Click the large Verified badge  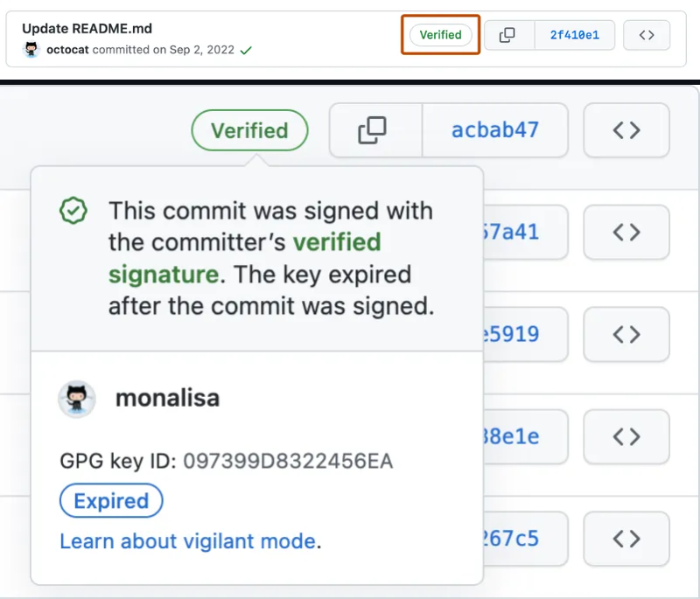249,129
